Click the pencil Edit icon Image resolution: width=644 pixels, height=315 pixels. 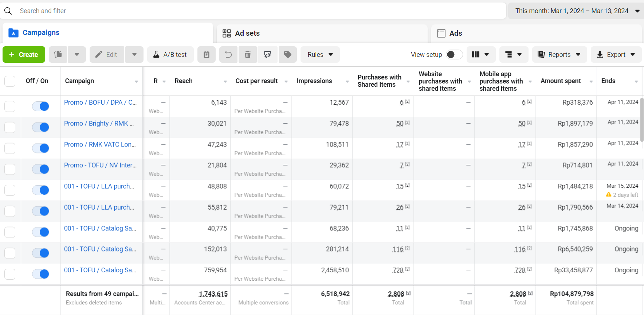click(99, 55)
